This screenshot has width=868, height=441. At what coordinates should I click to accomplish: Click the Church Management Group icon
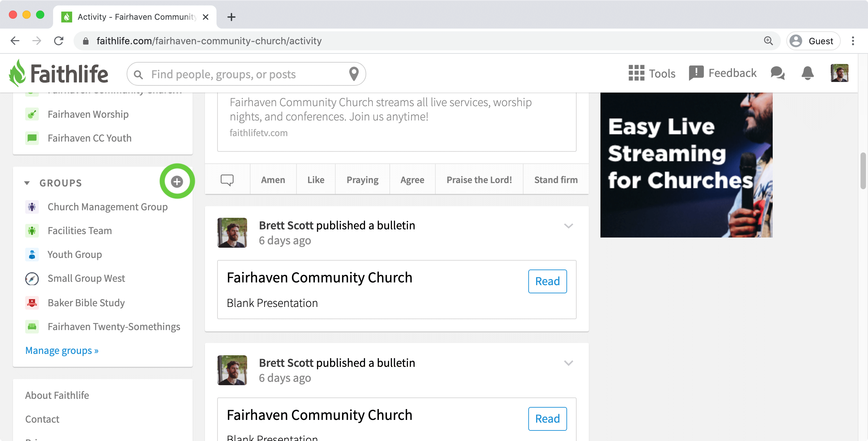(x=32, y=207)
